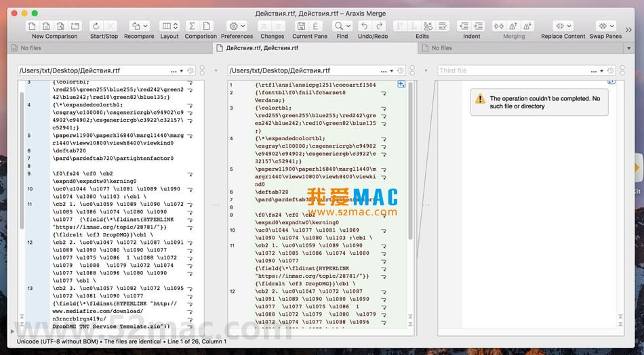Click the third pane's linking circles
644x355 pixels.
tap(622, 70)
